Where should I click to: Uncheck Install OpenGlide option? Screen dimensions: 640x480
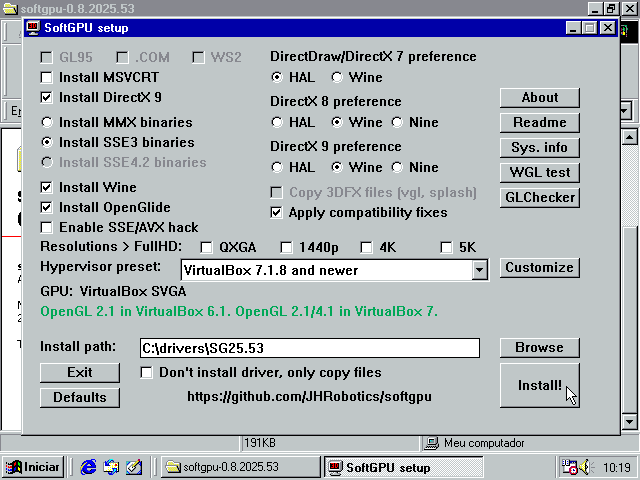tap(47, 207)
